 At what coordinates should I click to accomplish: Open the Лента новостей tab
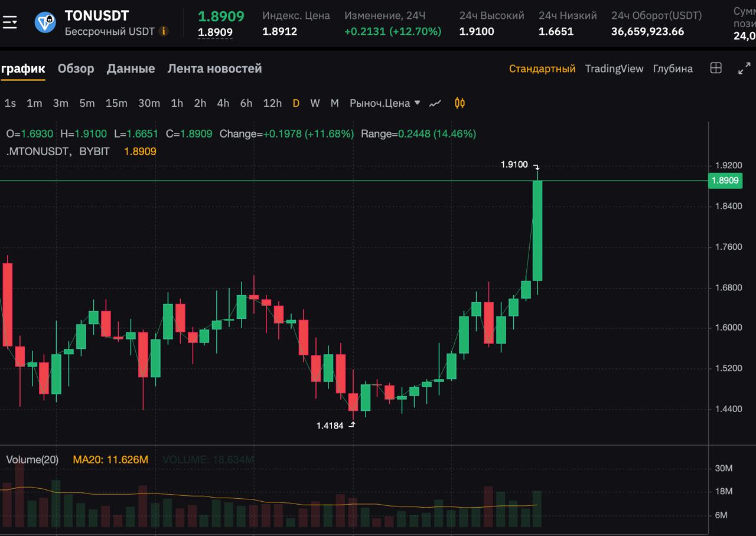pyautogui.click(x=214, y=68)
